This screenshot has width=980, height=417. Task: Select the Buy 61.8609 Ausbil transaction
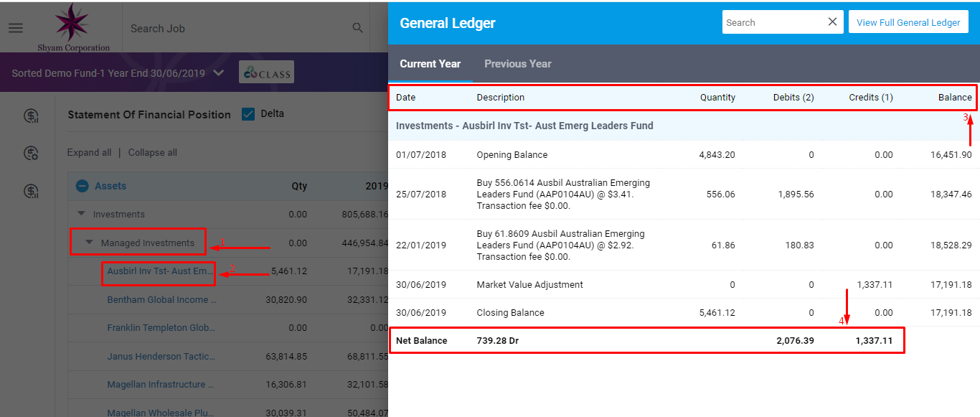pyautogui.click(x=684, y=245)
